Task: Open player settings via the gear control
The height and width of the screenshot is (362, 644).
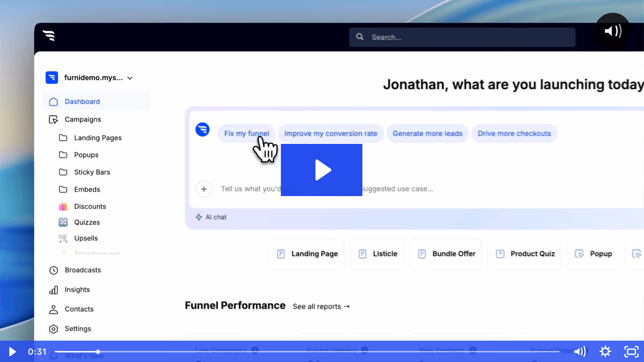Action: (605, 352)
